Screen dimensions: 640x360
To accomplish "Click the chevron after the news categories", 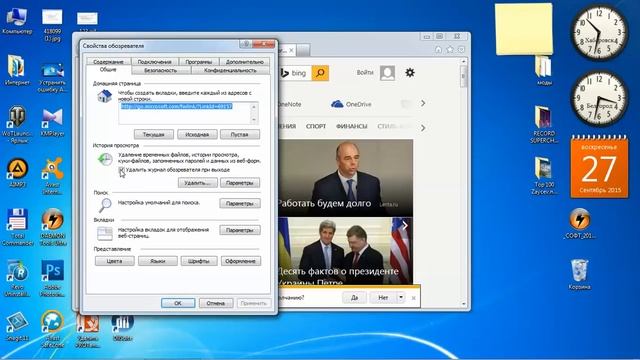I will pos(423,128).
